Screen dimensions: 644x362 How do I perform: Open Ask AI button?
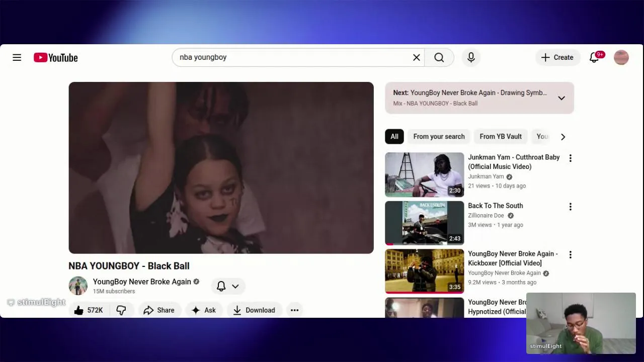coord(204,310)
